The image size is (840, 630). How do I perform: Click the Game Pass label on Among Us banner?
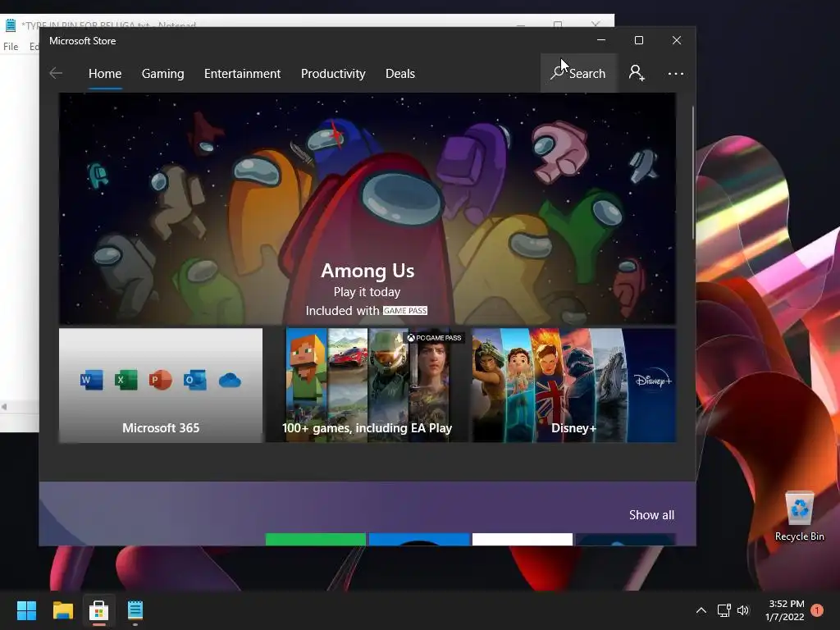[405, 311]
